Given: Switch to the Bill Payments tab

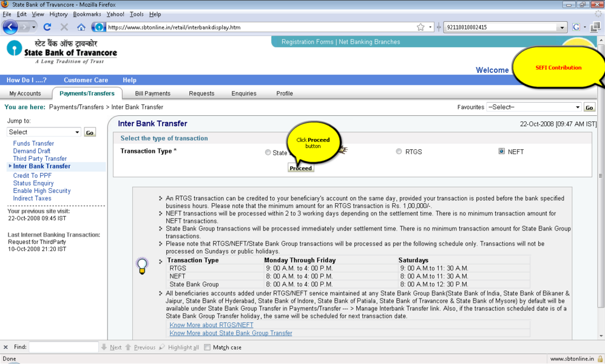Looking at the screenshot, I should point(152,93).
